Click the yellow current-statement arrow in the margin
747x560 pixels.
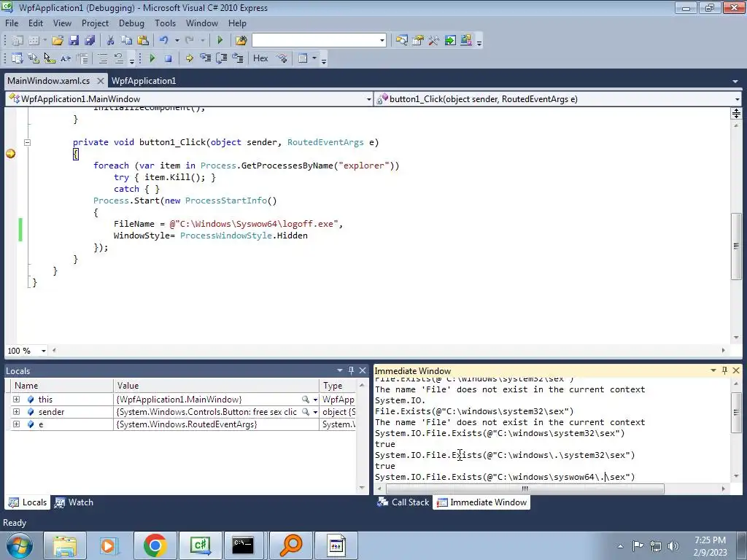10,153
